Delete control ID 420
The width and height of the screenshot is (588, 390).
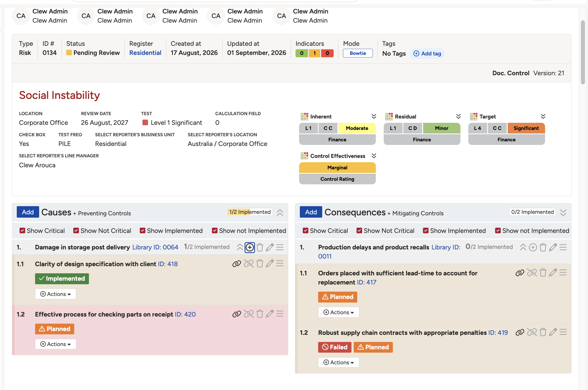pyautogui.click(x=260, y=314)
